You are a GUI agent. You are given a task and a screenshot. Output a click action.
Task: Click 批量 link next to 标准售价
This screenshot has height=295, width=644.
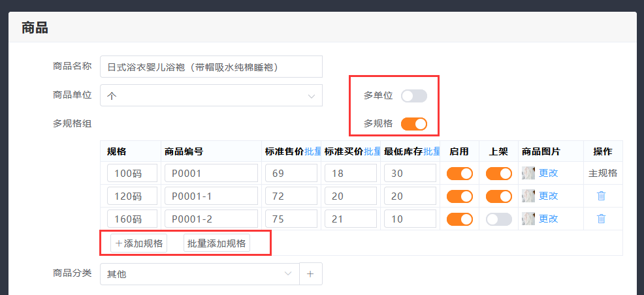pyautogui.click(x=313, y=151)
